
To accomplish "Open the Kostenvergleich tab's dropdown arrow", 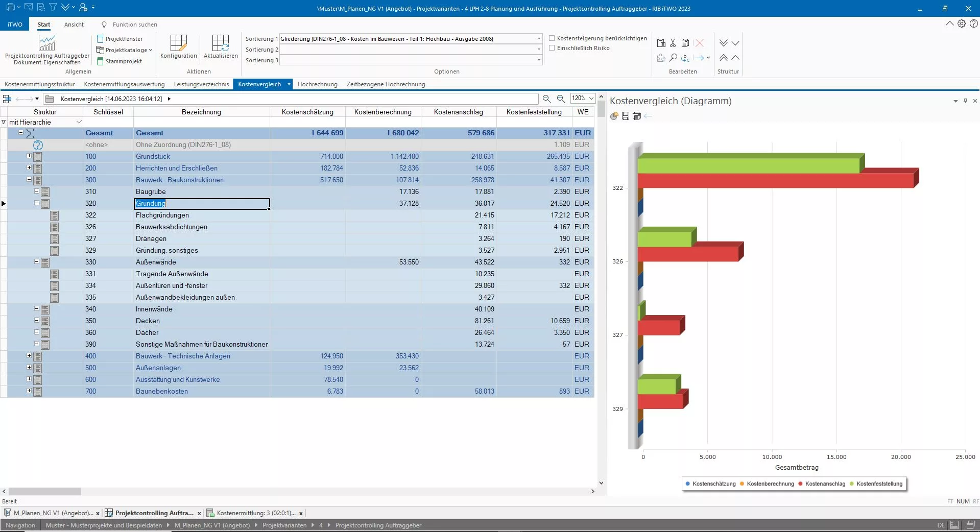I will click(289, 84).
